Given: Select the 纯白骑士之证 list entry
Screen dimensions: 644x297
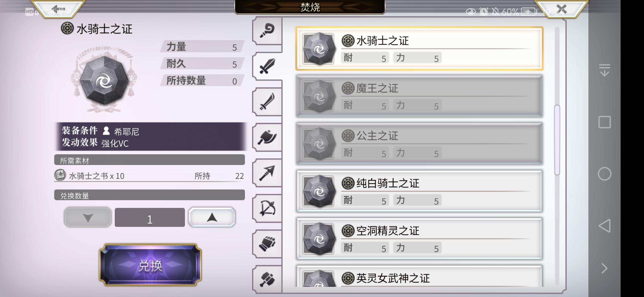Looking at the screenshot, I should (x=419, y=191).
